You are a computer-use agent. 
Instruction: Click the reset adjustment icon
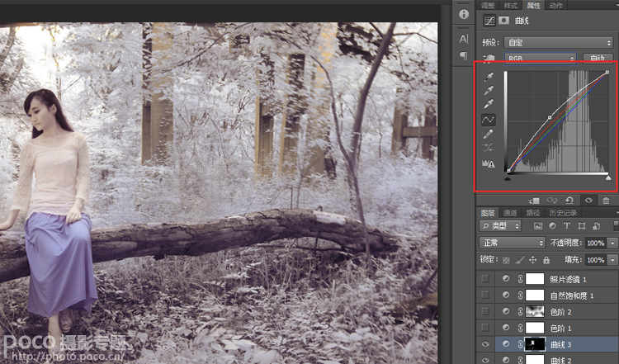(569, 201)
